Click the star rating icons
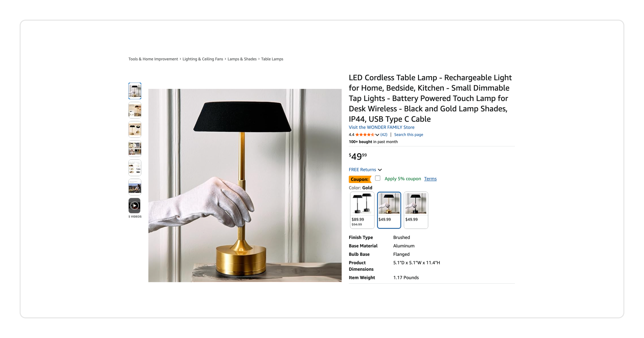The image size is (644, 338). (365, 135)
